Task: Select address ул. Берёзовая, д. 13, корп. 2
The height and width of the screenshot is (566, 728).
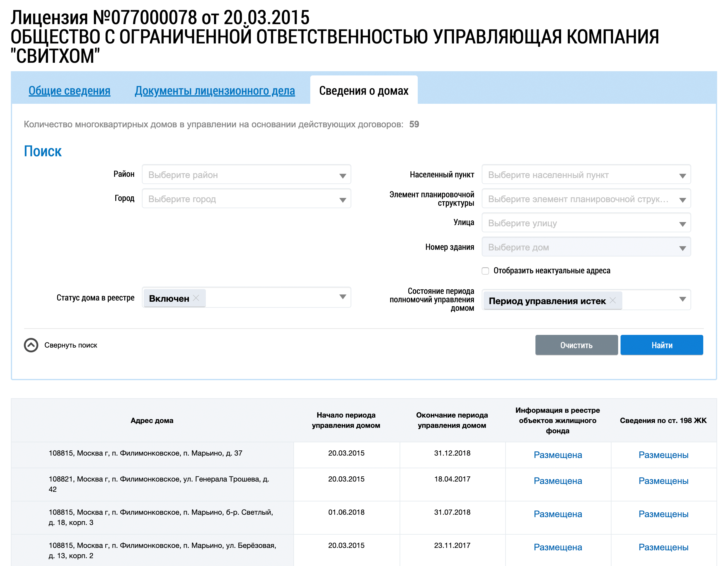Action: point(162,550)
